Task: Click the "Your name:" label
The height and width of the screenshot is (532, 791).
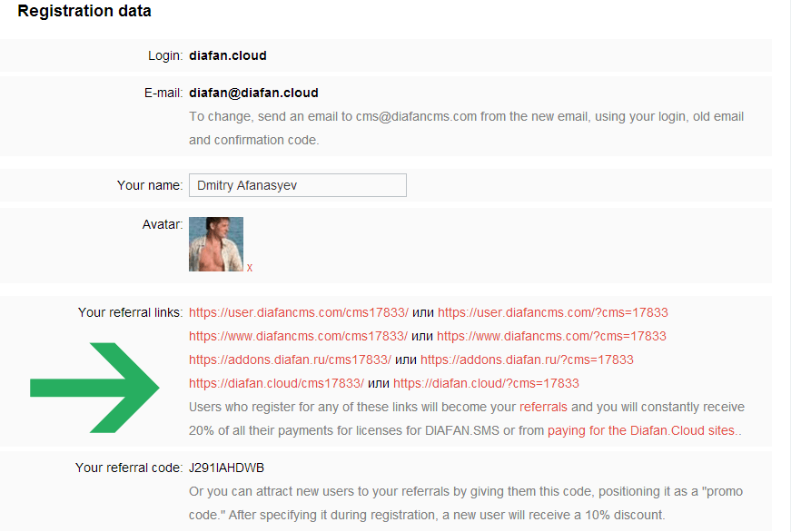Action: [x=150, y=185]
